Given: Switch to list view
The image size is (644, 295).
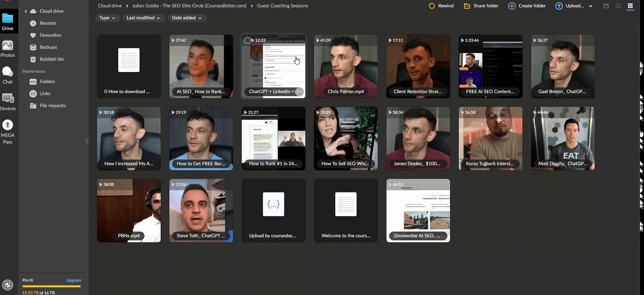Looking at the screenshot, I should click(x=618, y=6).
